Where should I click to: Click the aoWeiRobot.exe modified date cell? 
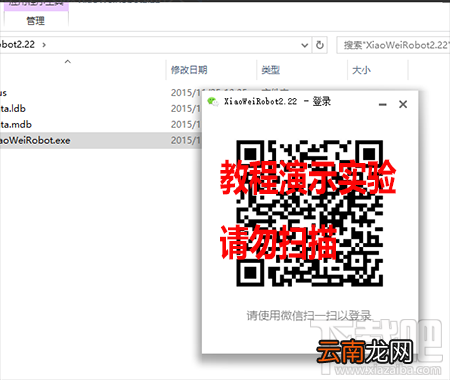click(186, 140)
